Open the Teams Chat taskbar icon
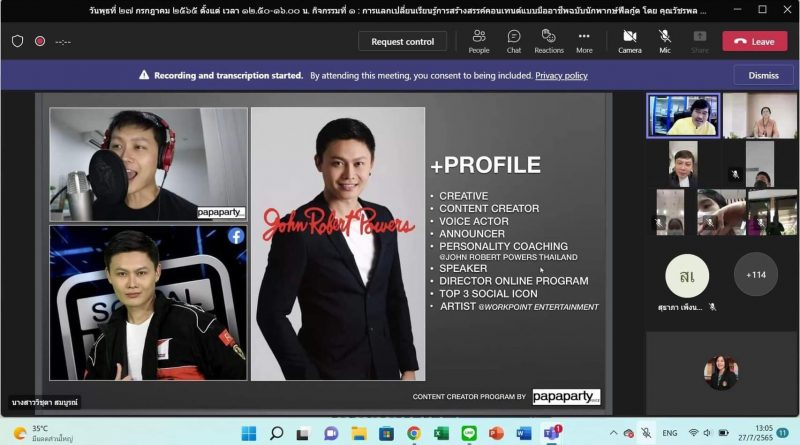The width and height of the screenshot is (800, 445). pos(331,433)
